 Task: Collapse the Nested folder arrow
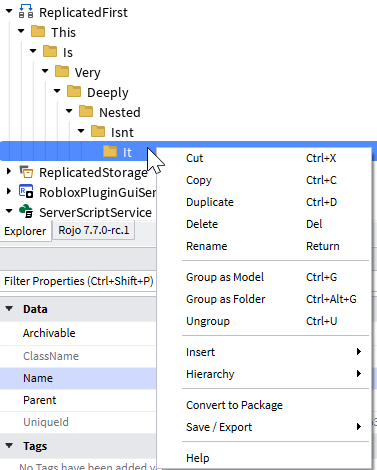(69, 111)
